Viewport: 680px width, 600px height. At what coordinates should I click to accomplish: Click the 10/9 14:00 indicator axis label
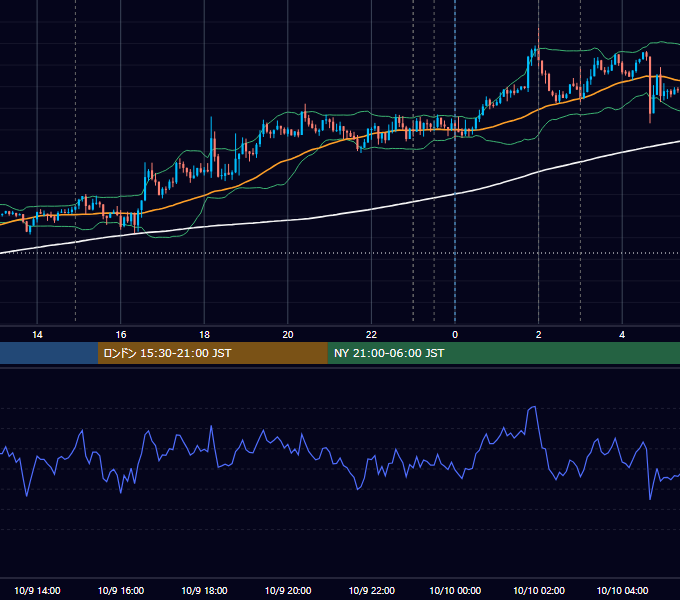[x=37, y=590]
